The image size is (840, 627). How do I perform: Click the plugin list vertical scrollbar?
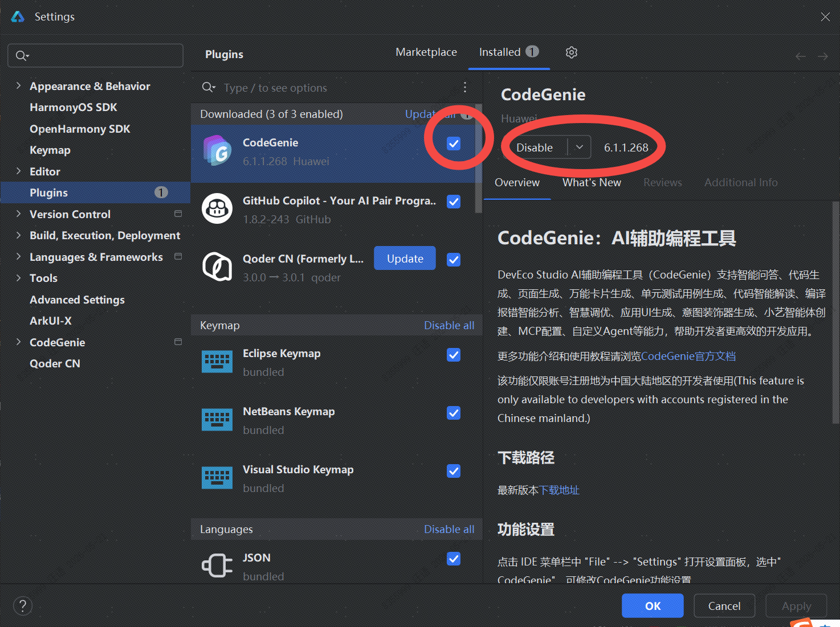click(x=479, y=159)
